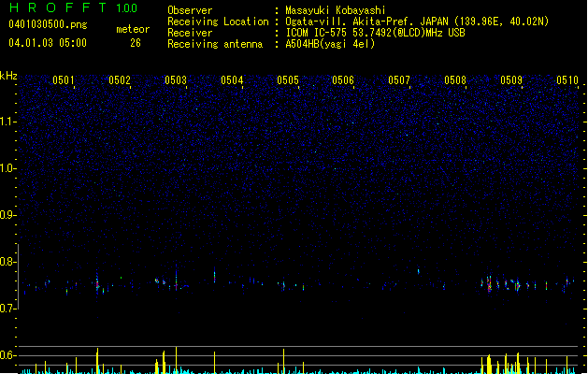The height and width of the screenshot is (374, 588).
Task: Click the 0.8 frequency axis label
Action: 7,262
